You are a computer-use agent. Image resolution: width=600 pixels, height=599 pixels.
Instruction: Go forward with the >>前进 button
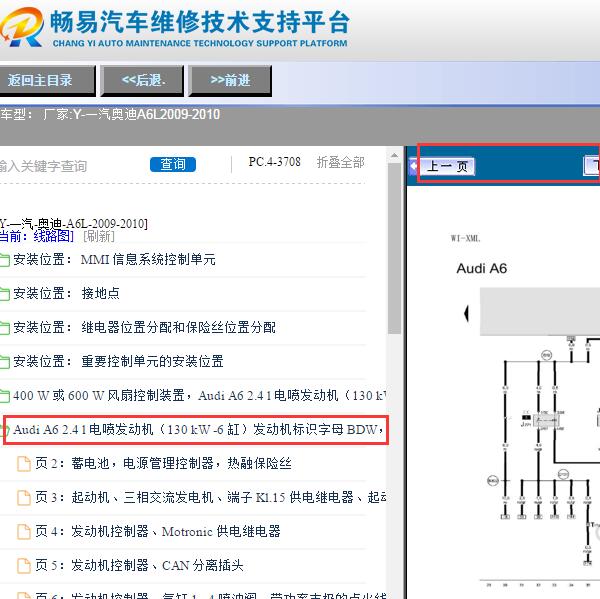tap(230, 80)
